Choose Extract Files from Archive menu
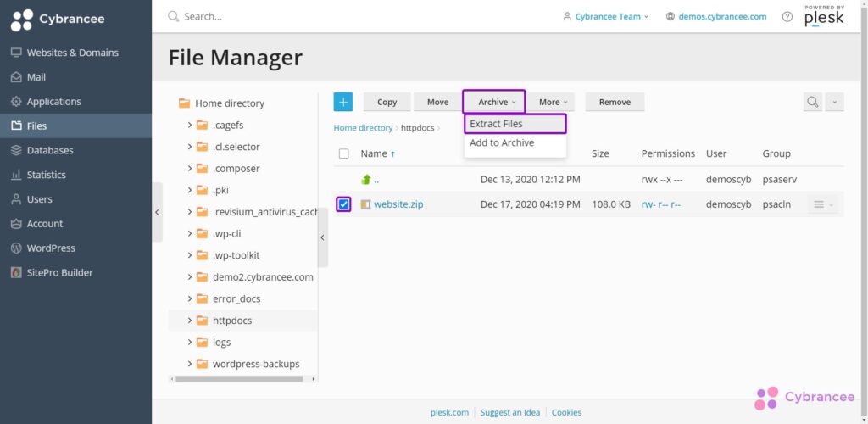The height and width of the screenshot is (424, 868). coord(515,124)
